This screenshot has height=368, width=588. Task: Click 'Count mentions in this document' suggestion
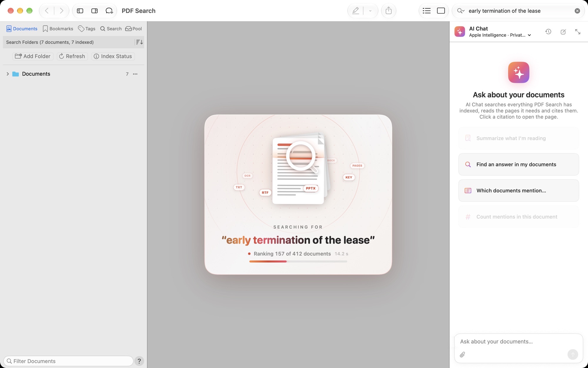[519, 217]
